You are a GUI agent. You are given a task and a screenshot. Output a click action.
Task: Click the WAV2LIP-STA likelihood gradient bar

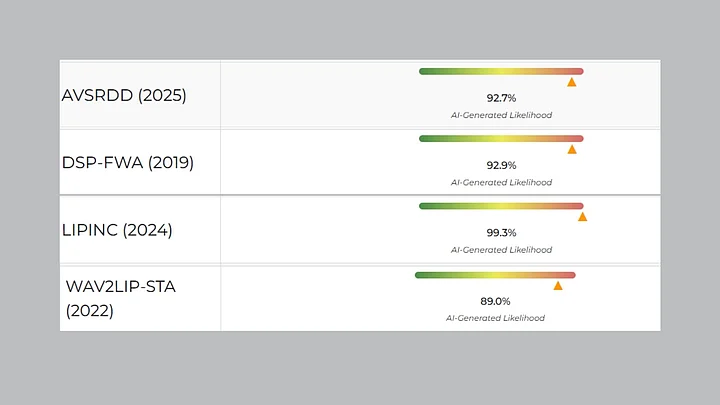coord(495,275)
